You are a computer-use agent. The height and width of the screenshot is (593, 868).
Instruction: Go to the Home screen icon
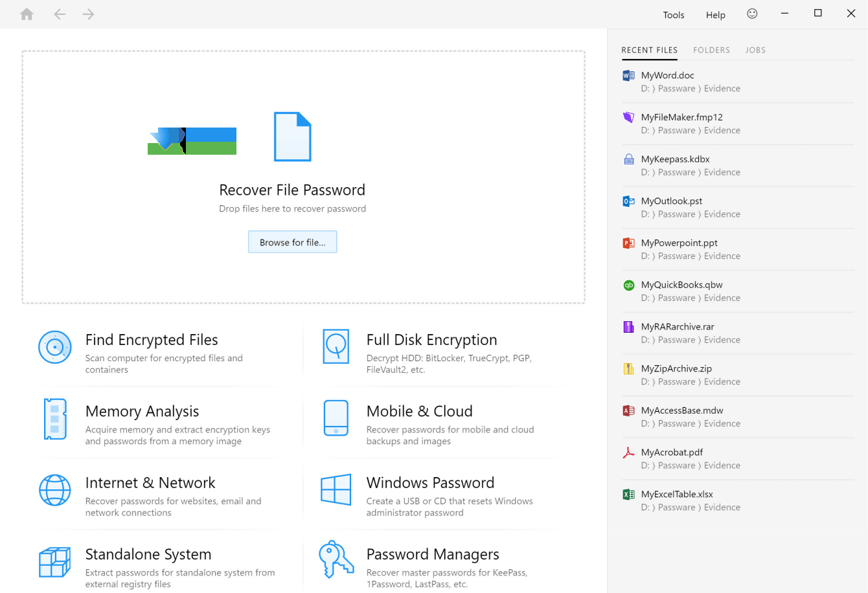(27, 14)
